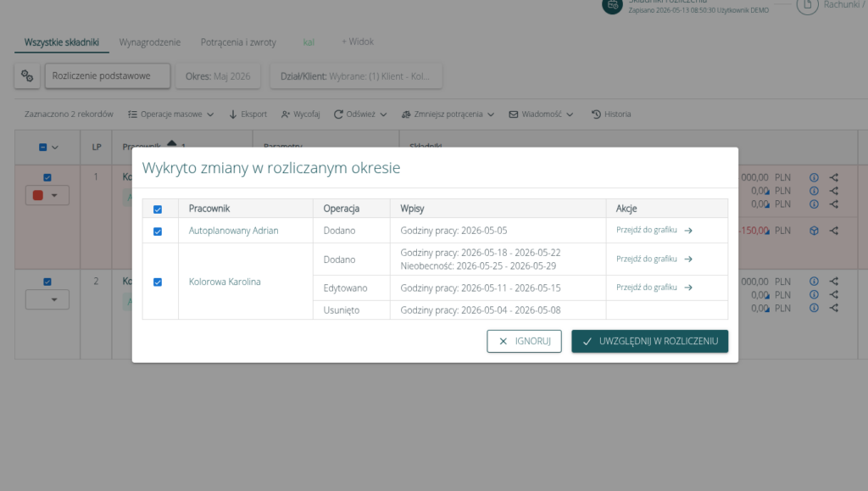868x491 pixels.
Task: Click Operacje masowe list icon
Action: [x=132, y=114]
